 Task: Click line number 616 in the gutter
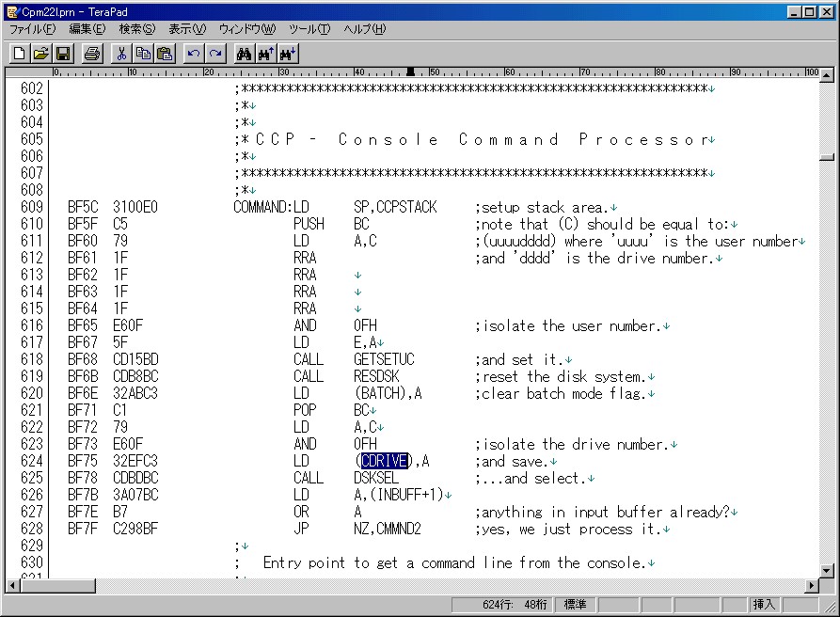32,325
